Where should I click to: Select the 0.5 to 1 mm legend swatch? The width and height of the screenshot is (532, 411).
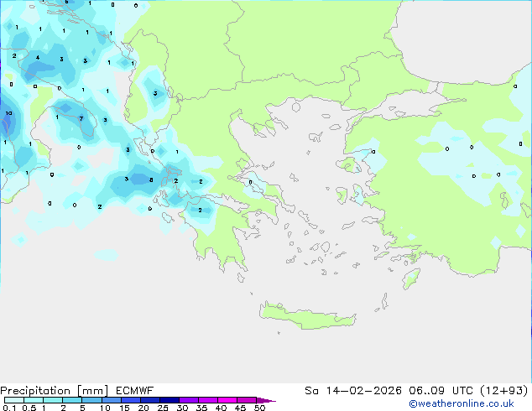(x=34, y=400)
